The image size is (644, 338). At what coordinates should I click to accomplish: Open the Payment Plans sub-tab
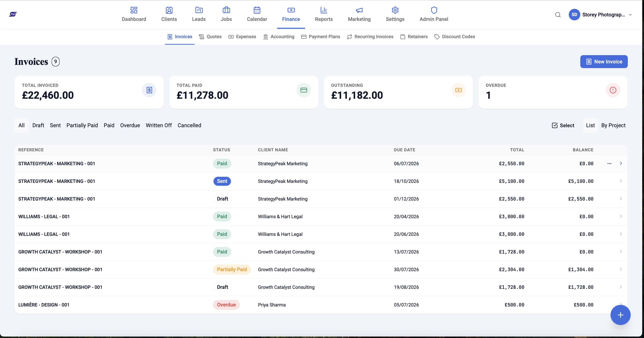pyautogui.click(x=321, y=37)
